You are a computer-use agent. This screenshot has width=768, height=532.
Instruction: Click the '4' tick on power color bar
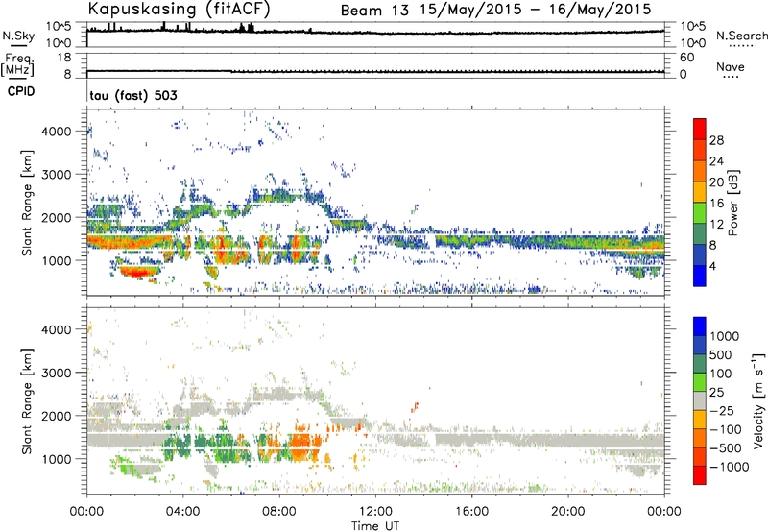point(712,266)
